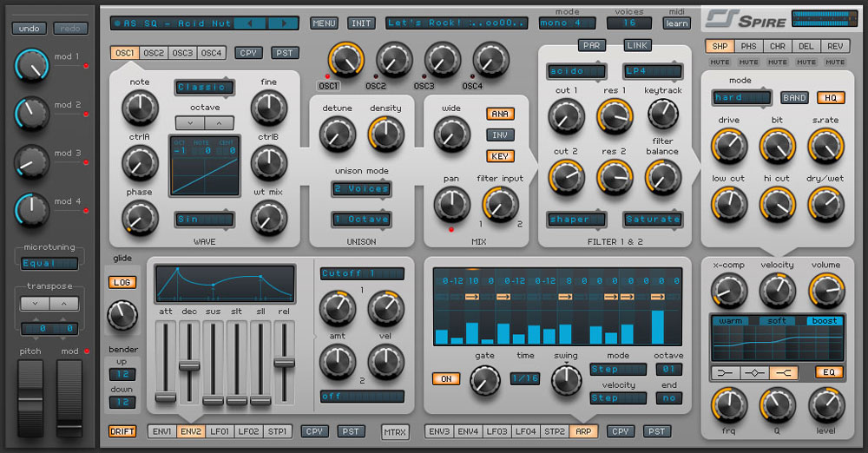The image size is (868, 453).
Task: Click the filter balance knob
Action: [662, 178]
